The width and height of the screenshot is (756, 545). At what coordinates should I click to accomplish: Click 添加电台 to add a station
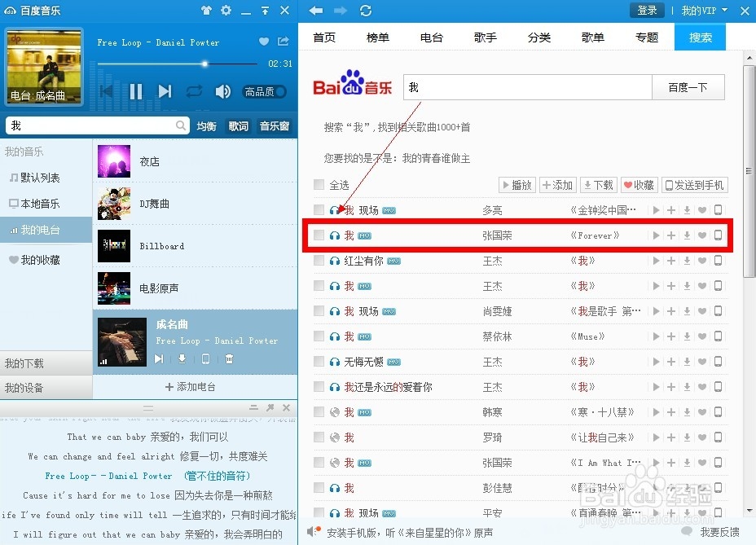pos(191,386)
